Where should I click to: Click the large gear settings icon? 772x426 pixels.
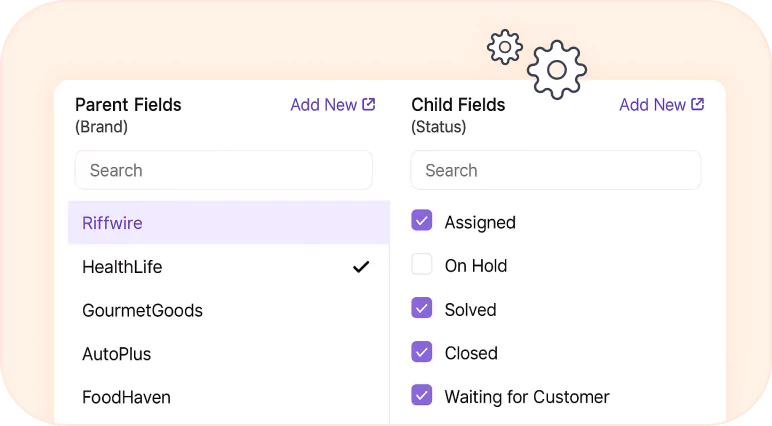click(557, 70)
